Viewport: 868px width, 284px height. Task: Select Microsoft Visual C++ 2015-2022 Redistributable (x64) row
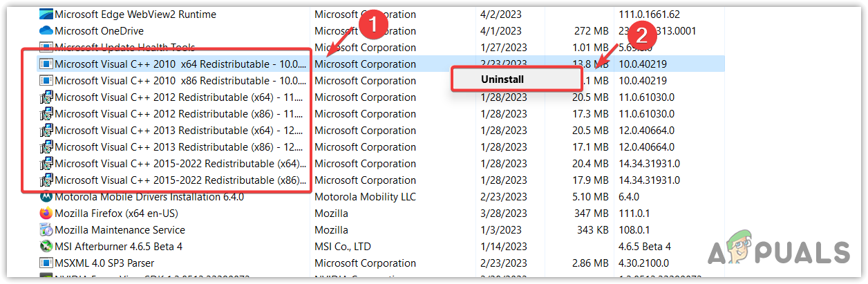(180, 164)
